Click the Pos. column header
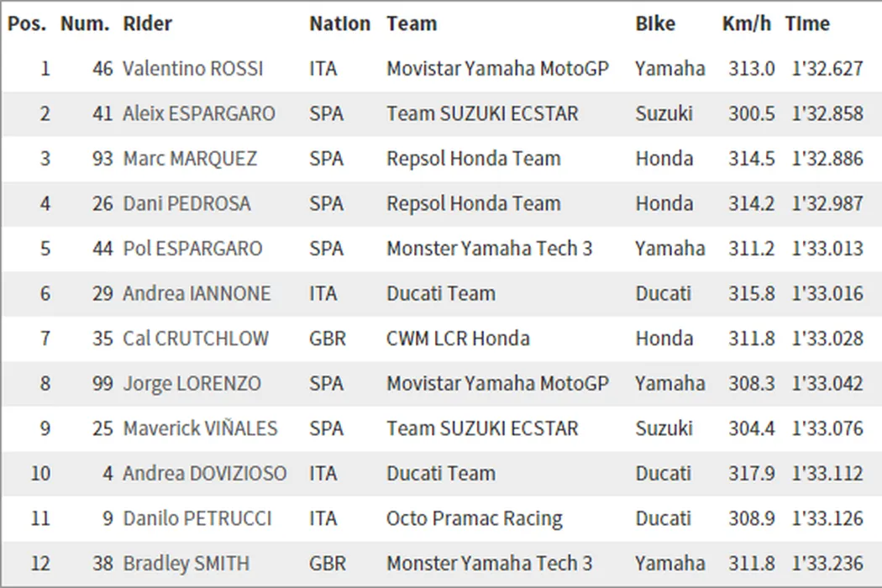 point(27,24)
